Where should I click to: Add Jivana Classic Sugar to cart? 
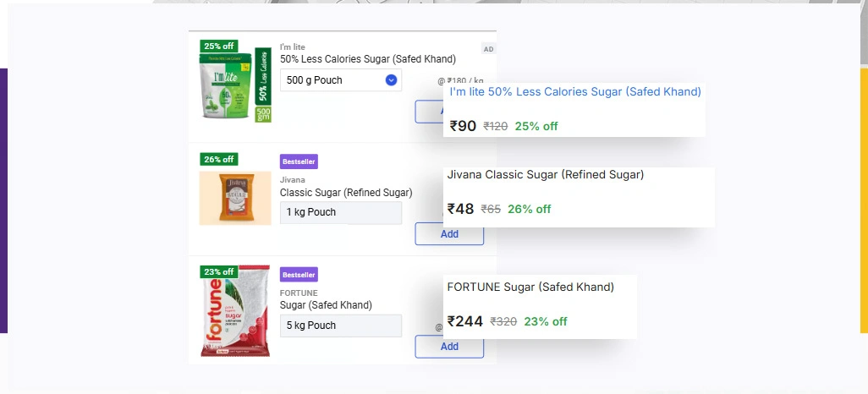(x=449, y=234)
